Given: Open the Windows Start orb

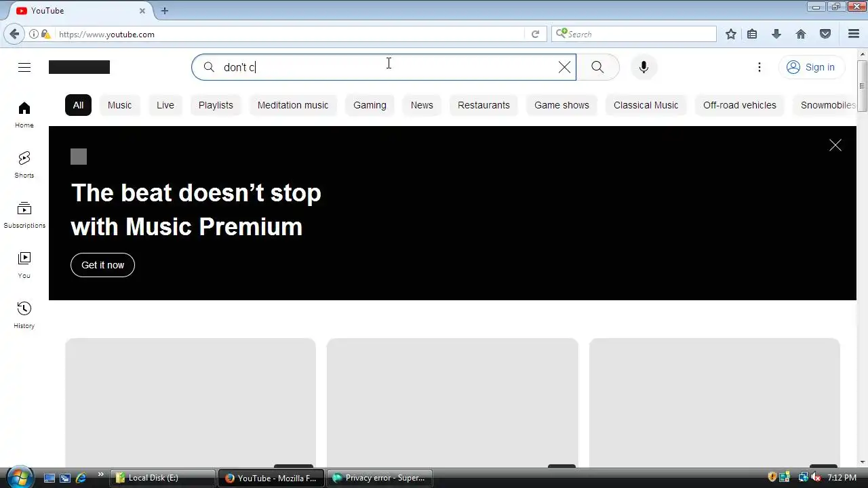Looking at the screenshot, I should pos(19,477).
